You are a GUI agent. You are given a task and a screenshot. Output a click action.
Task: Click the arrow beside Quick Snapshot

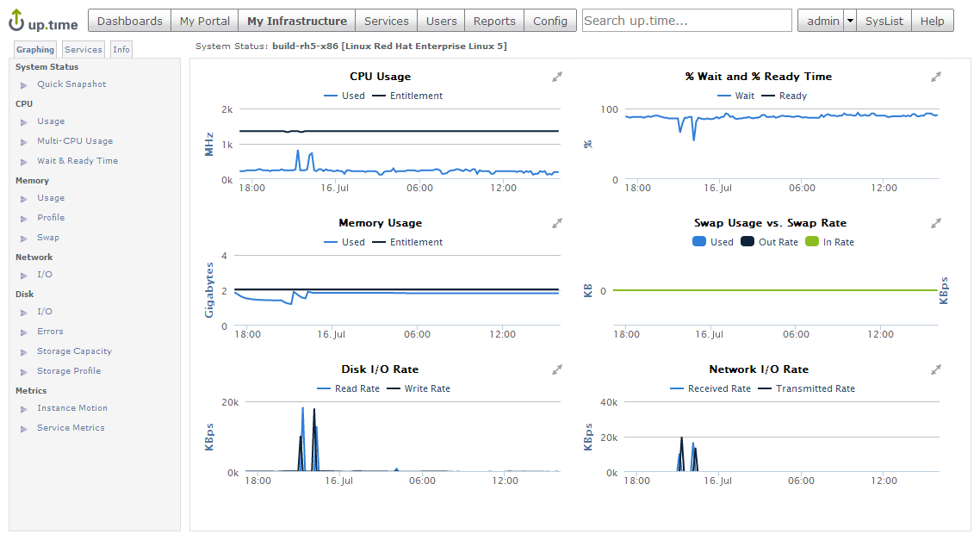pyautogui.click(x=24, y=85)
